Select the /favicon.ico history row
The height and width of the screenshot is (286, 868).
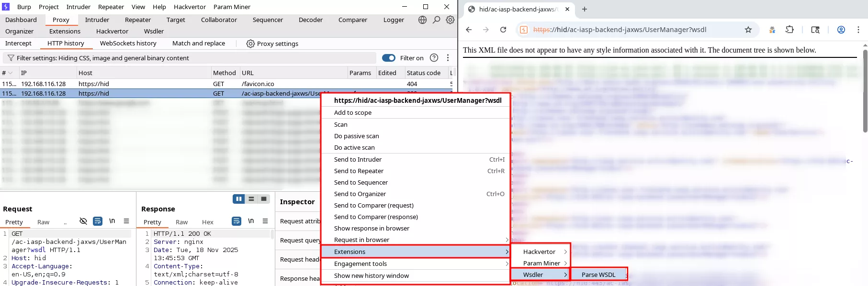point(226,84)
